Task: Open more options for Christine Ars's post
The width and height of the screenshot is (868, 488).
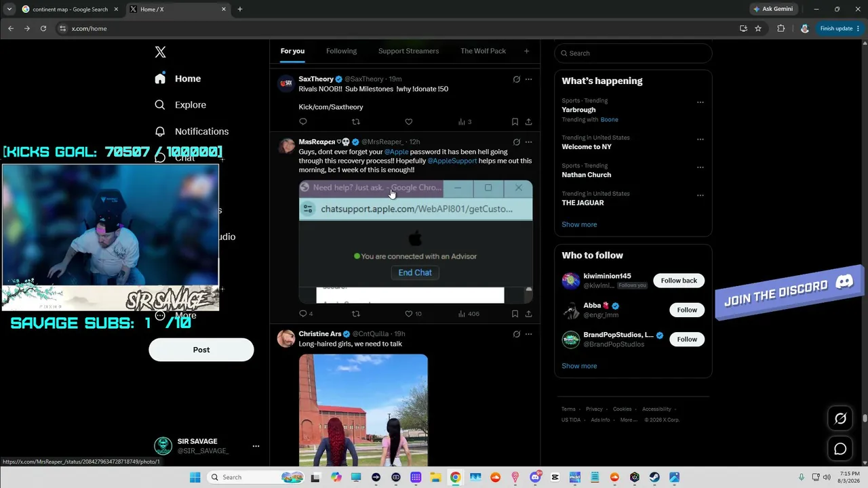Action: (528, 334)
